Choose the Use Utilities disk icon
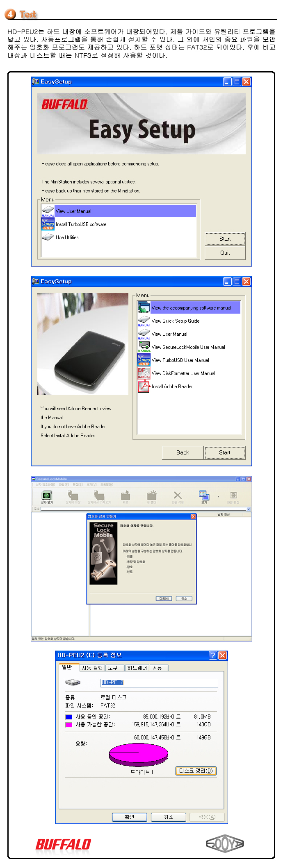283x868 pixels. pos(48,237)
